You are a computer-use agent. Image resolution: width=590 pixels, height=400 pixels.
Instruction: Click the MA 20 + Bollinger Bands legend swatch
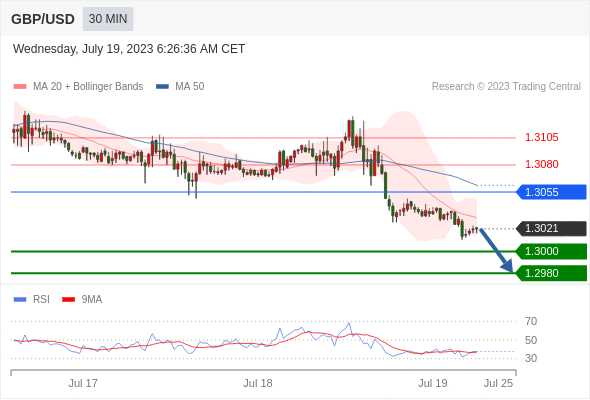20,87
